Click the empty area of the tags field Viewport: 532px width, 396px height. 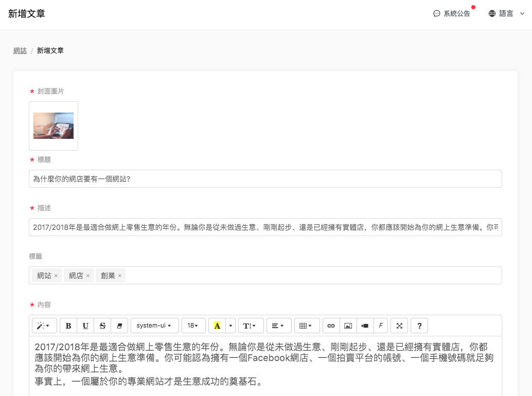[x=312, y=276]
